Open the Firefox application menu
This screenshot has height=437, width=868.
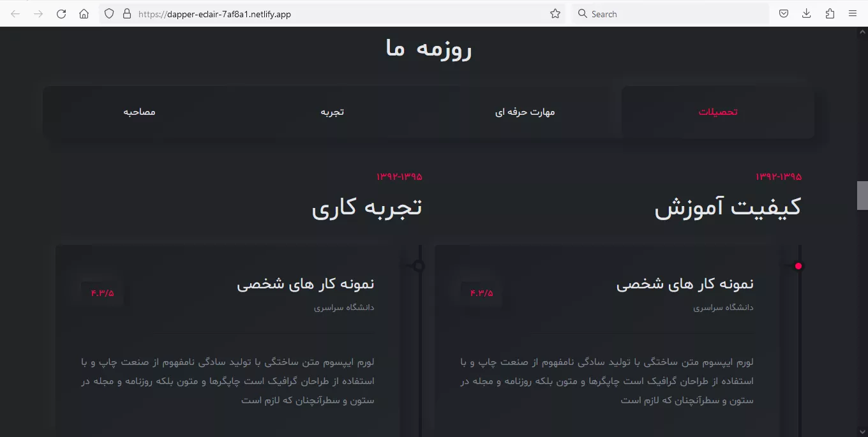tap(853, 14)
